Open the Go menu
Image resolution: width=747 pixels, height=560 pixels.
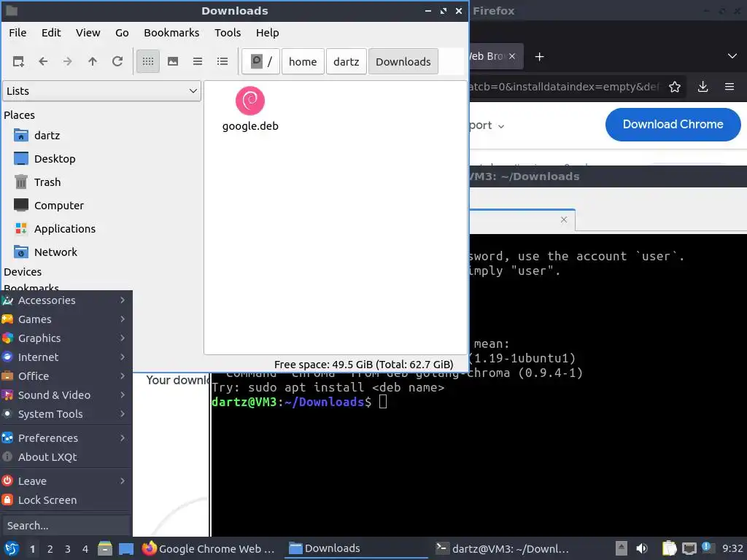122,33
